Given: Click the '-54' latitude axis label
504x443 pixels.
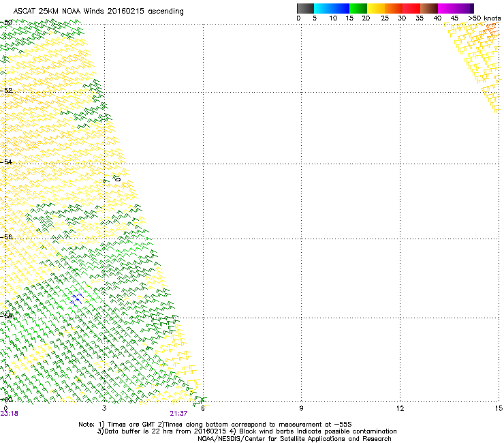Looking at the screenshot, I should click(x=6, y=162).
